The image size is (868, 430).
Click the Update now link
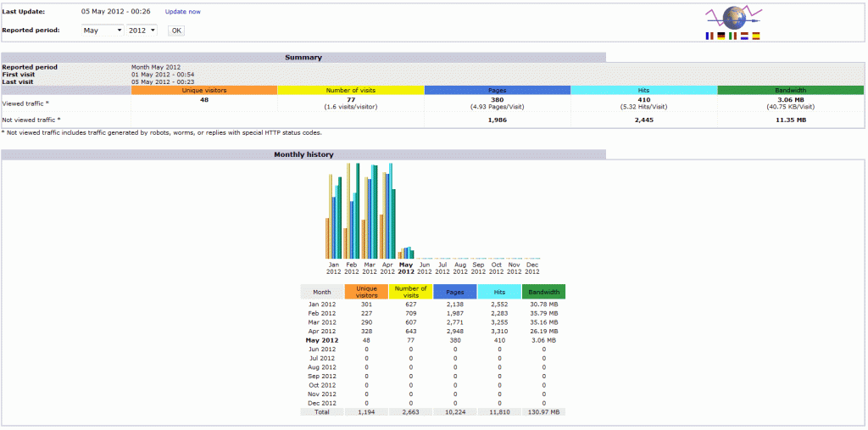coord(182,12)
